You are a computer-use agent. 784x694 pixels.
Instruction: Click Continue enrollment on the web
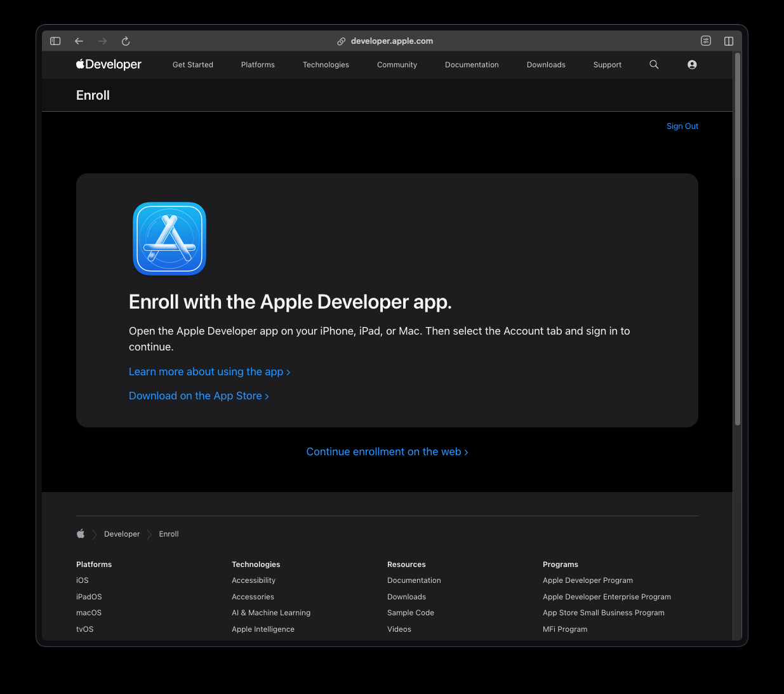coord(387,452)
